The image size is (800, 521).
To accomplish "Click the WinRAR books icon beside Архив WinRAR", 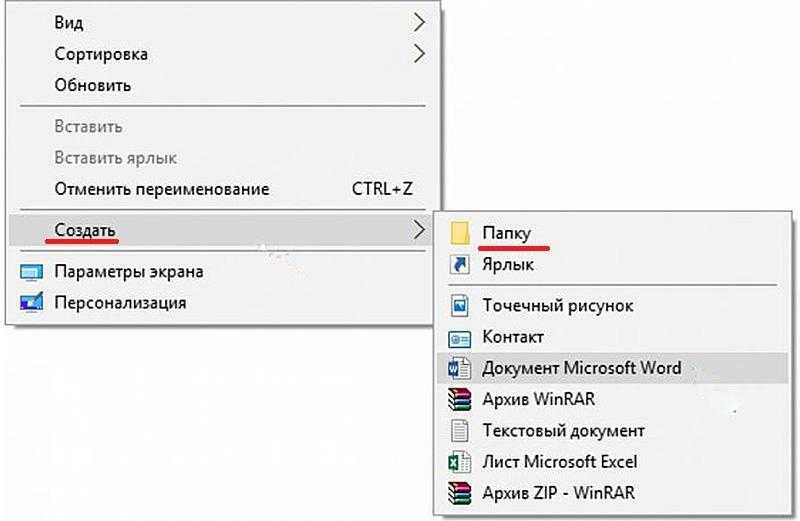I will [460, 400].
